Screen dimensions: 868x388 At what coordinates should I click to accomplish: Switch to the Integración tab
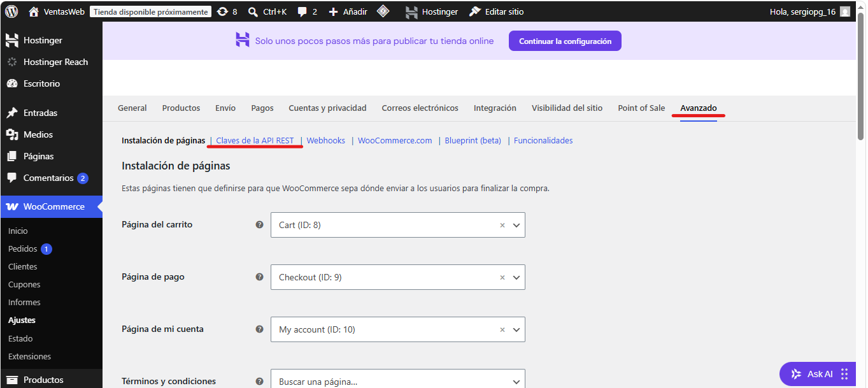[495, 108]
